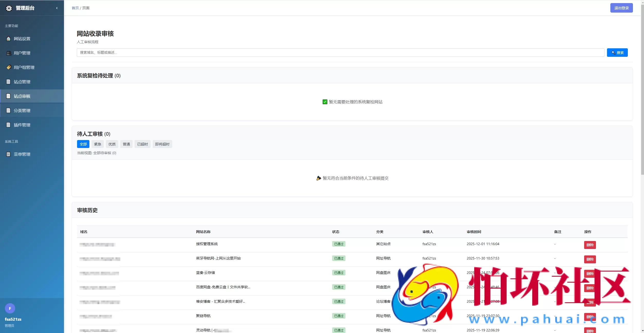Click the blue 搜索 button
Screen dimensions: 644x333
tap(617, 53)
